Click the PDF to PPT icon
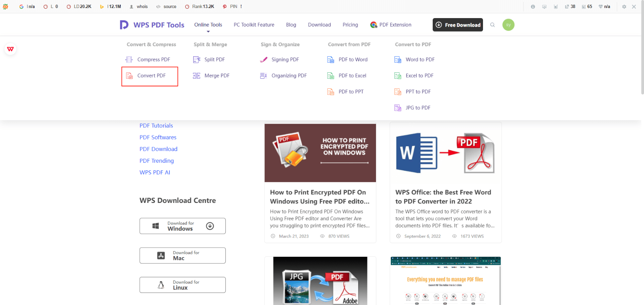This screenshot has width=644, height=305. pos(330,92)
